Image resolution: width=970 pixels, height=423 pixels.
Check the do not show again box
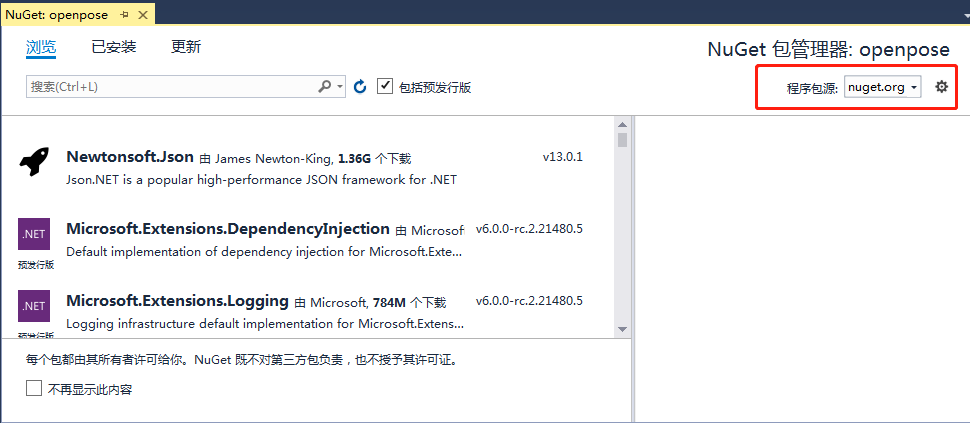coord(34,389)
